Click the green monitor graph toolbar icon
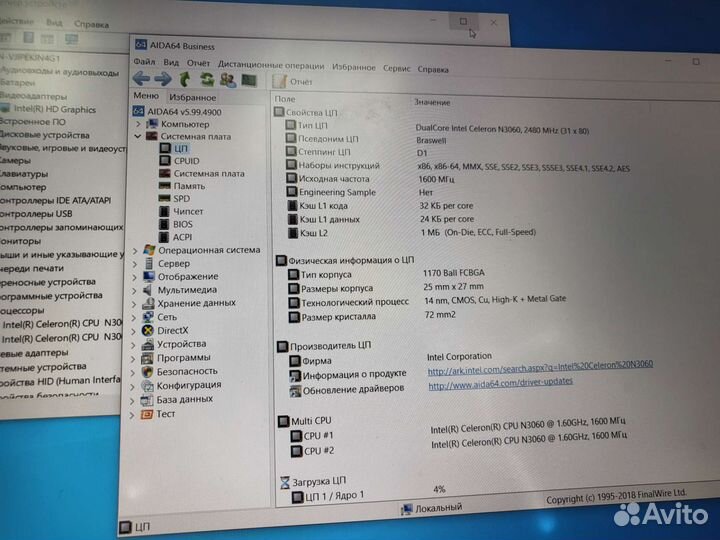The image size is (720, 540). (249, 80)
